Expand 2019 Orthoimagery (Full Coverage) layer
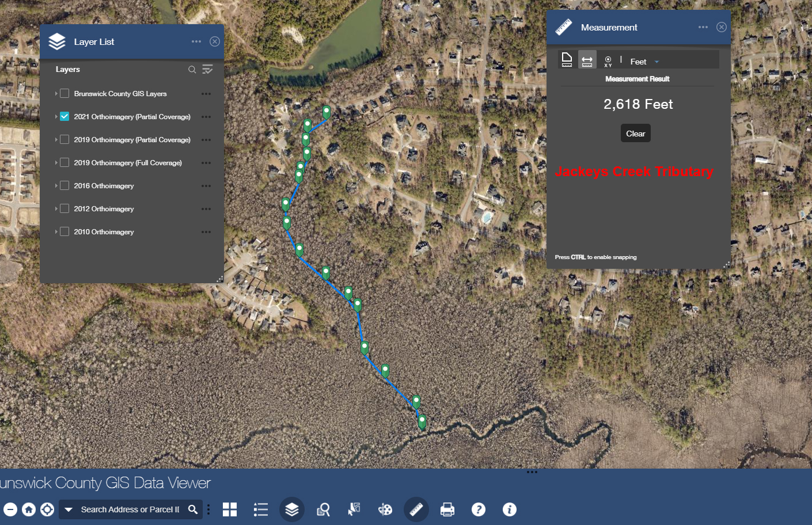This screenshot has height=525, width=812. (56, 162)
